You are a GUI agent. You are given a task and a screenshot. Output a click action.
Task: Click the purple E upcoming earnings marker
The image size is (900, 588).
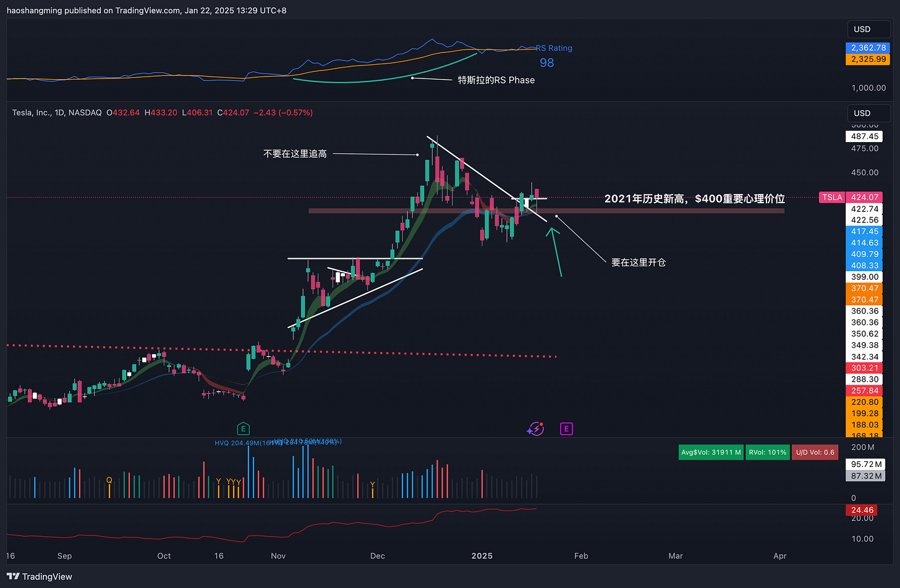coord(566,429)
